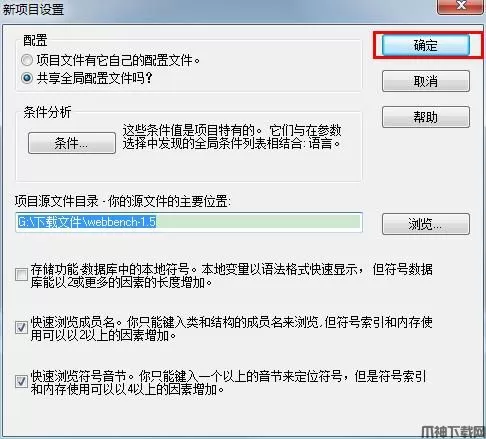Click the 新项目设置 title bar text
This screenshot has width=486, height=439.
point(33,9)
